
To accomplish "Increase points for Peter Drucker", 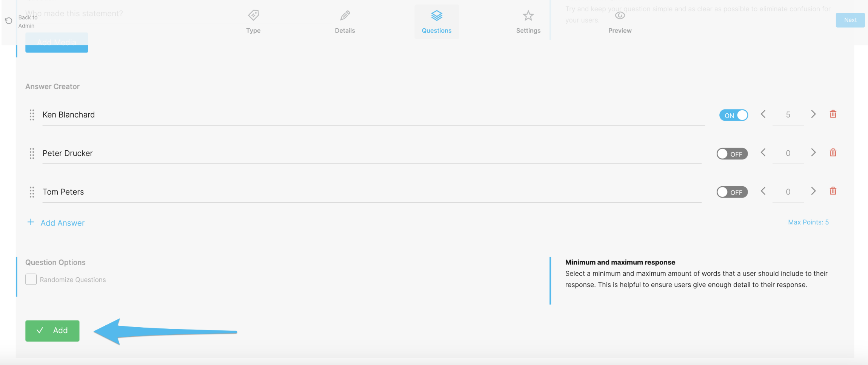I will pyautogui.click(x=813, y=153).
